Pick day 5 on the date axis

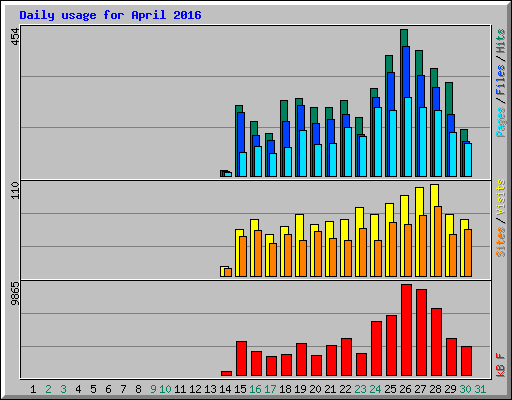[93, 389]
